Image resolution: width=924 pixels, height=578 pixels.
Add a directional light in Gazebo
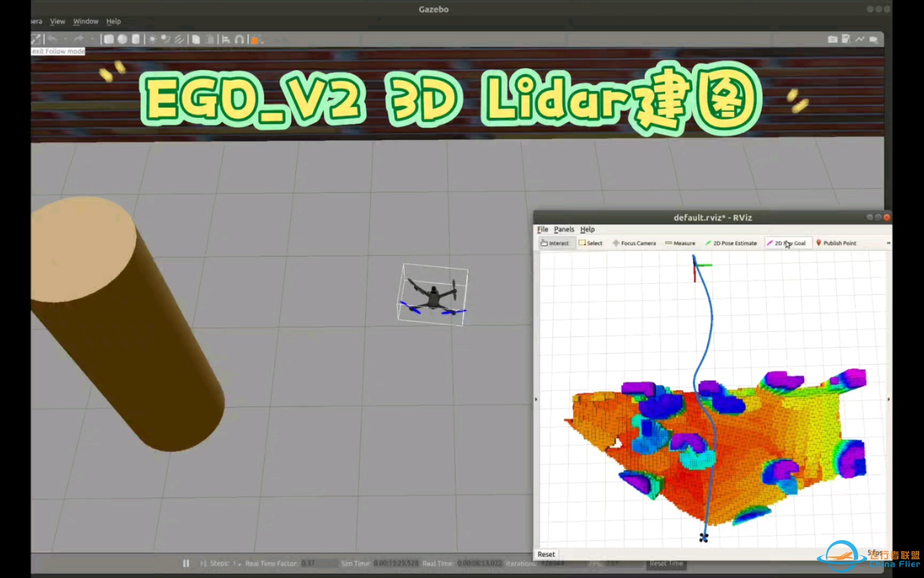tap(179, 39)
